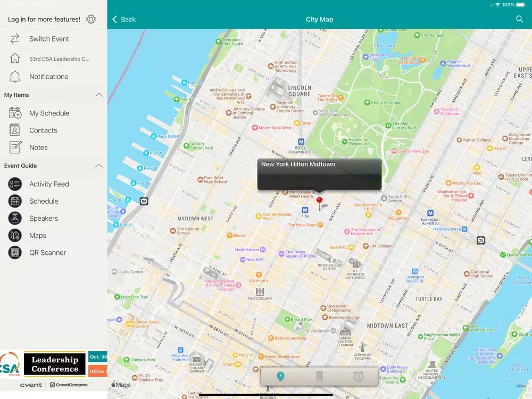Click the Contacts address book icon

tap(15, 130)
